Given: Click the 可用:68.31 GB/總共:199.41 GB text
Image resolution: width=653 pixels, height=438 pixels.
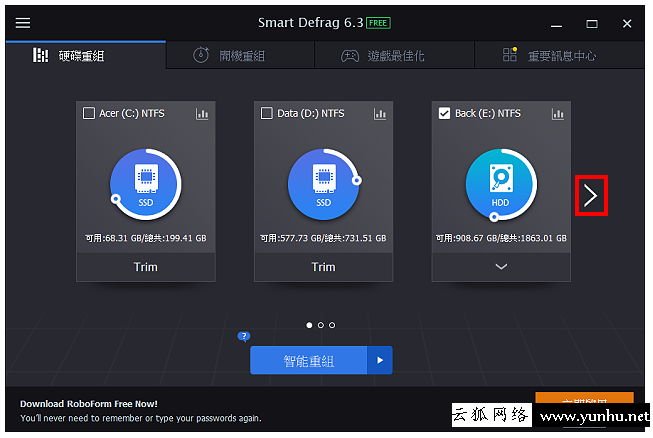Looking at the screenshot, I should [x=146, y=238].
